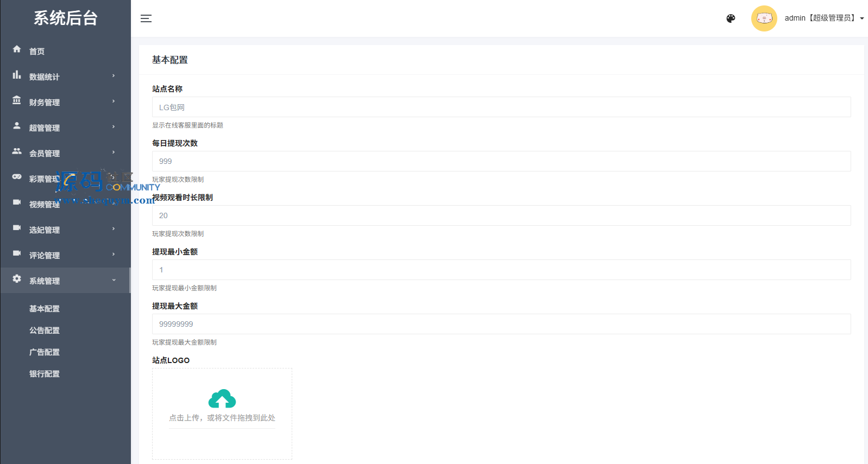The height and width of the screenshot is (464, 868).
Task: Collapse the 系统管理 menu chevron
Action: [x=114, y=280]
